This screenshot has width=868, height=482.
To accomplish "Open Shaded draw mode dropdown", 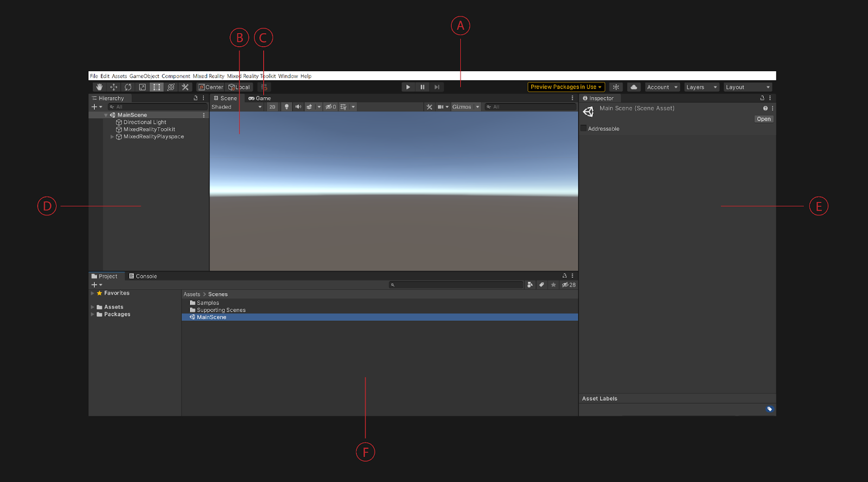I will [237, 107].
